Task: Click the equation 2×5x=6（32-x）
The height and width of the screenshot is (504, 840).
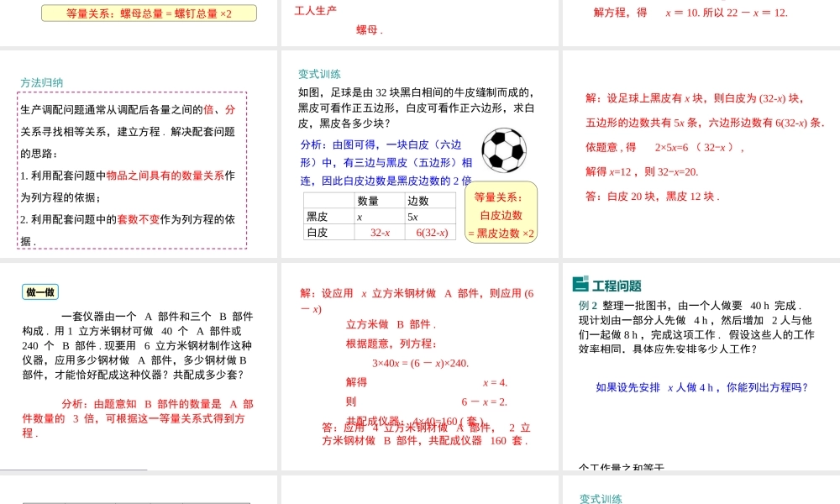Action: coord(699,147)
